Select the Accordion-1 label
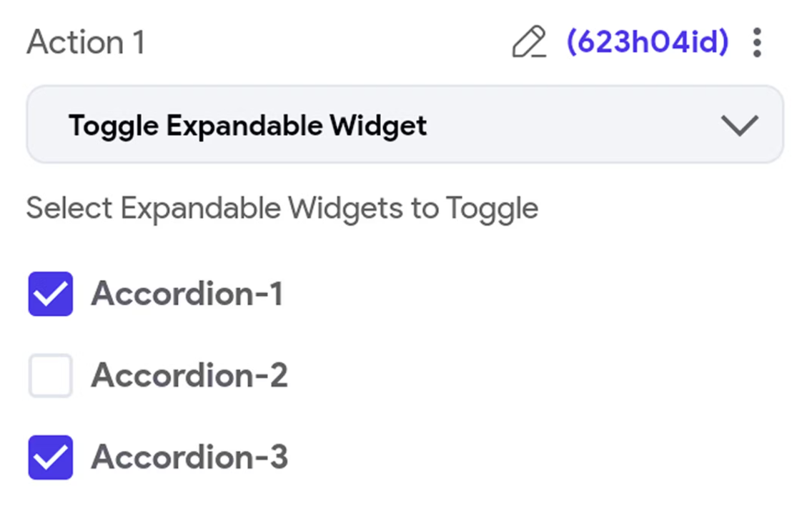Screen dimensions: 812x506 tap(187, 294)
